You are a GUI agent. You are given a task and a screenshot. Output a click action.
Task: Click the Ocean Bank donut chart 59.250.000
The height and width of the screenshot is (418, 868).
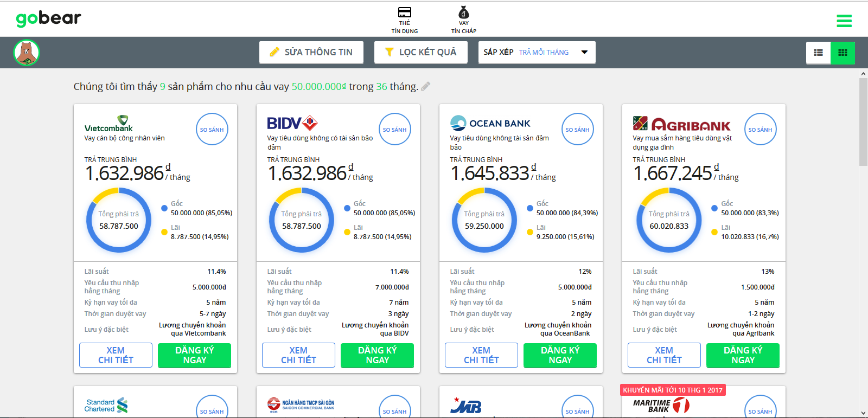coord(484,220)
